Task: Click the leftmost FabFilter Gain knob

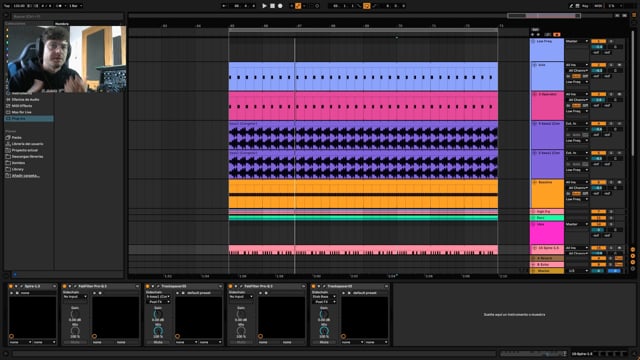Action: coord(75,315)
